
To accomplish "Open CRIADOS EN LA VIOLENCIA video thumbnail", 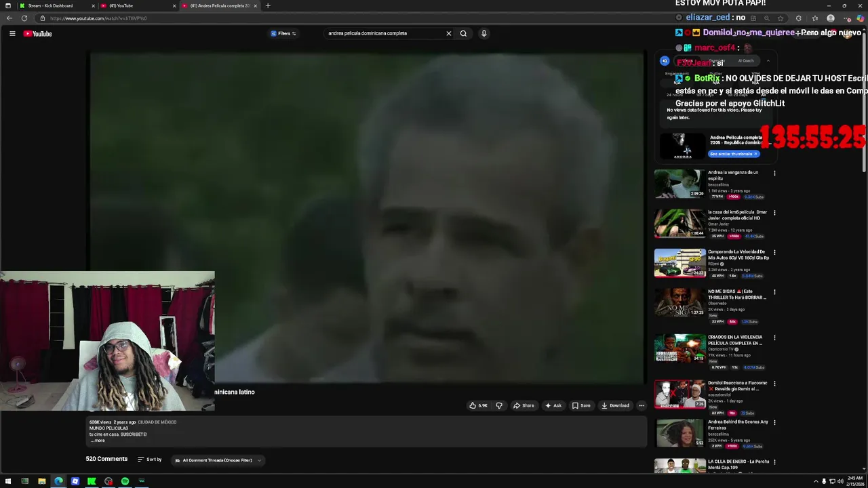I will click(x=679, y=348).
